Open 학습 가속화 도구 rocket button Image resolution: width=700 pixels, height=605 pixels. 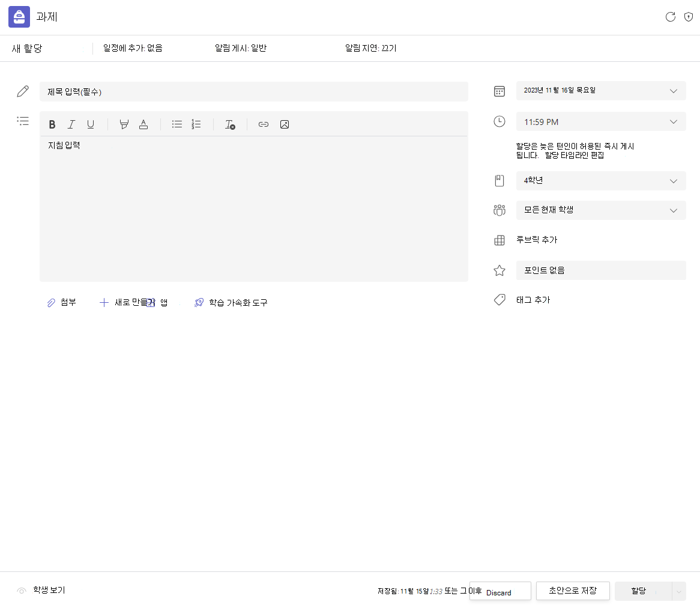point(231,303)
